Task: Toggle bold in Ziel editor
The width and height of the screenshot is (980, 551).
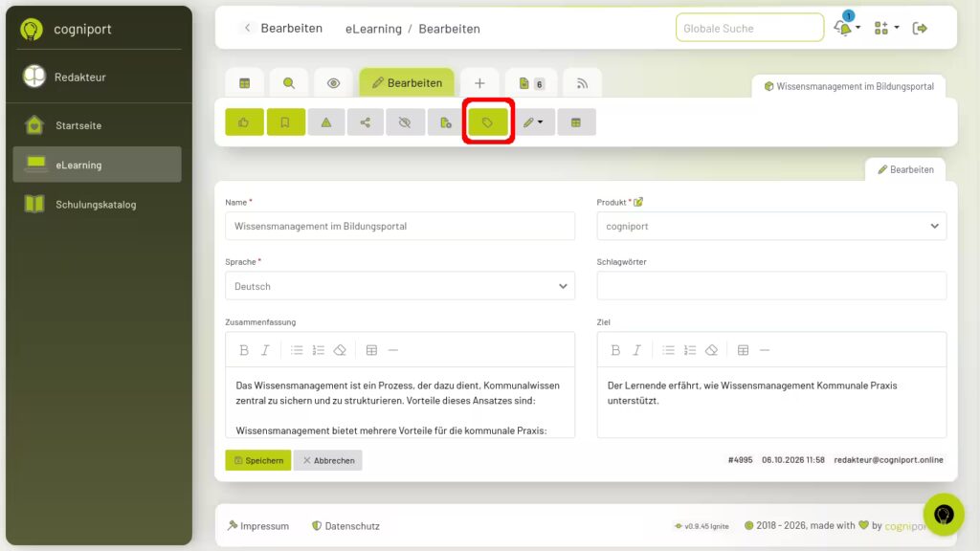Action: [615, 350]
